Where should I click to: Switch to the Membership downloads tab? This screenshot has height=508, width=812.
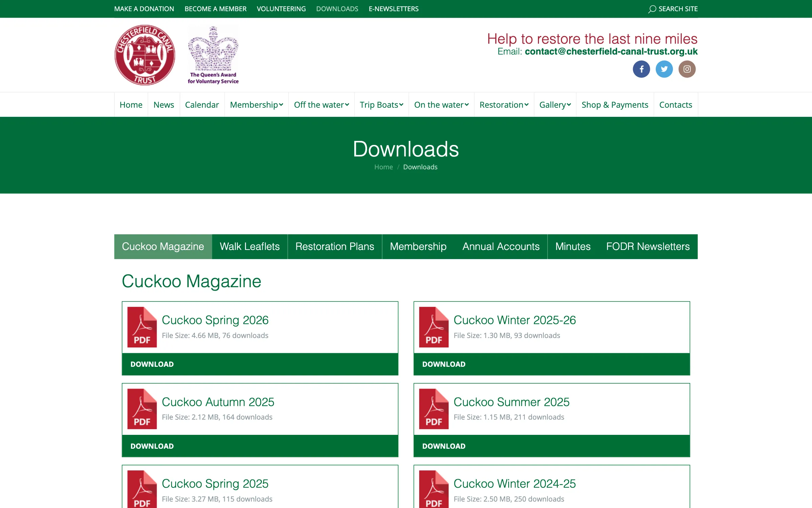(418, 247)
